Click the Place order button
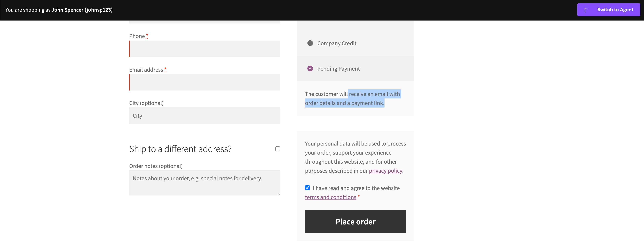 355,222
